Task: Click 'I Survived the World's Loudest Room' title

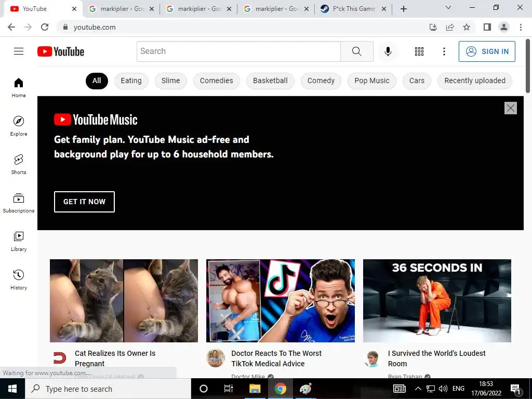Action: [x=436, y=358]
